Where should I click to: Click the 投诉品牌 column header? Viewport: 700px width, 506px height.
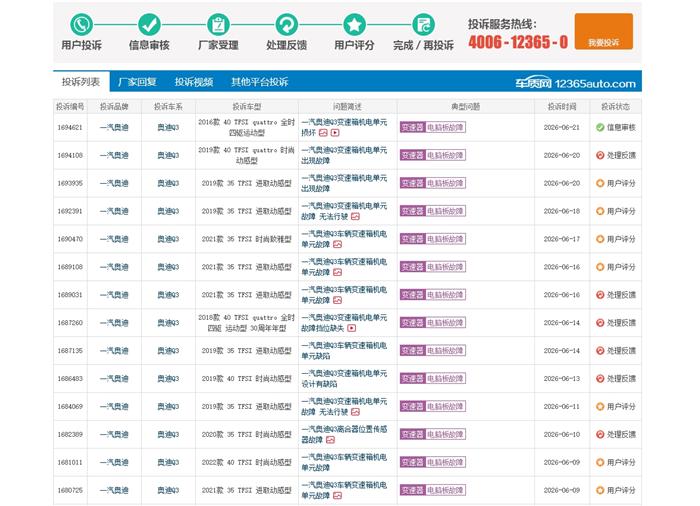(114, 106)
